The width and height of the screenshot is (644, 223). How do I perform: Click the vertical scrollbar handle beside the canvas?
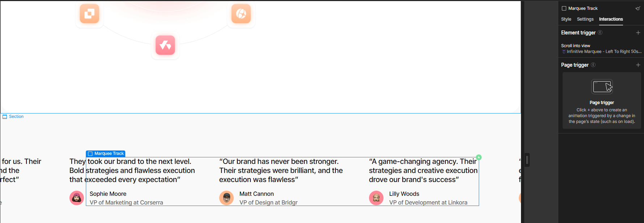click(x=527, y=160)
